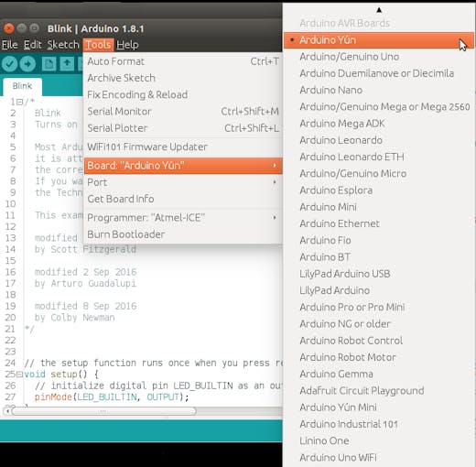Choose the Arduino Mini board
Image resolution: width=476 pixels, height=467 pixels.
[379, 207]
